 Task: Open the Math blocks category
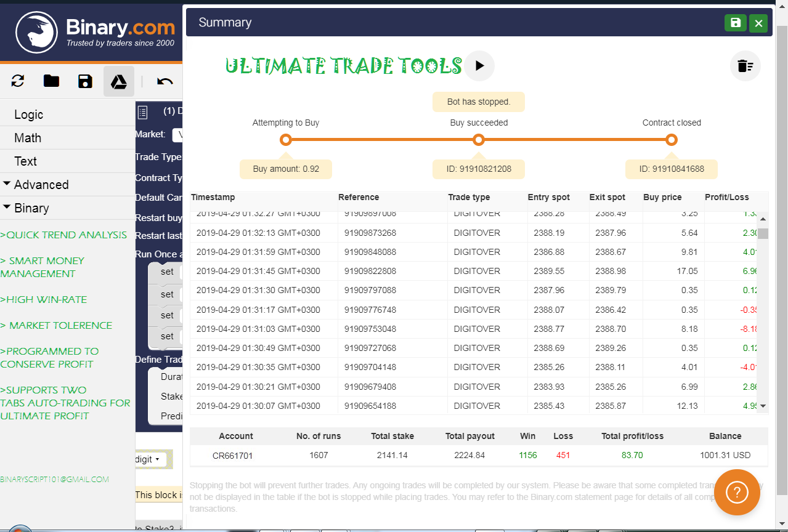point(26,137)
